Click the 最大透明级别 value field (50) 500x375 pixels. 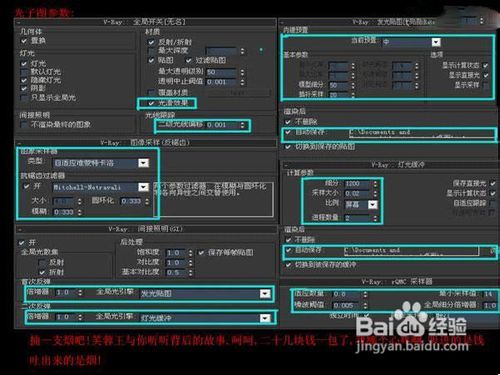click(x=221, y=72)
